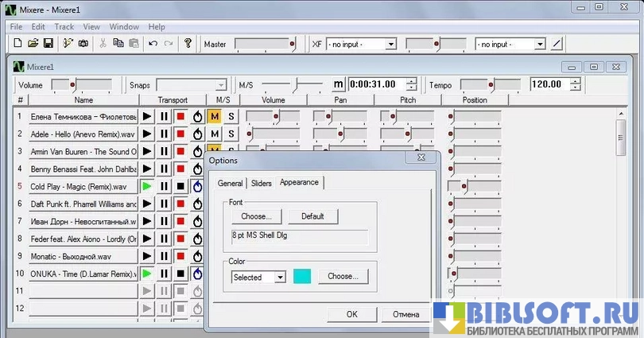This screenshot has height=338, width=644.
Task: Toggle mute M button on track 2
Action: click(214, 134)
